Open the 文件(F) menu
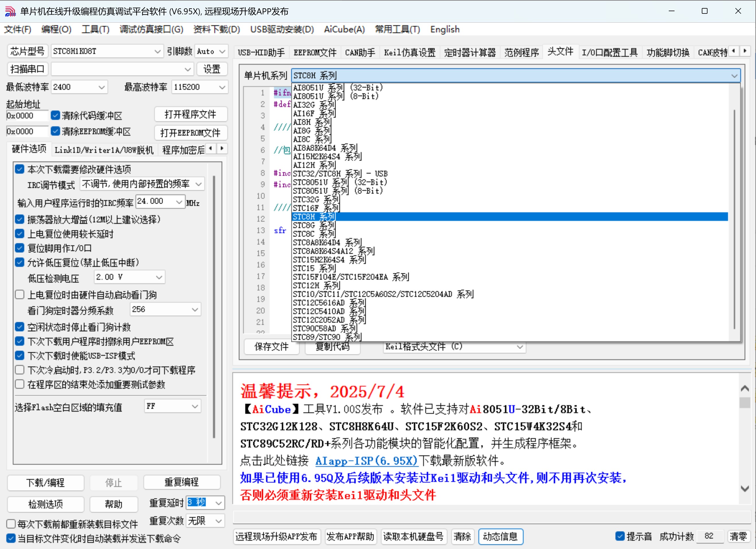 tap(18, 29)
